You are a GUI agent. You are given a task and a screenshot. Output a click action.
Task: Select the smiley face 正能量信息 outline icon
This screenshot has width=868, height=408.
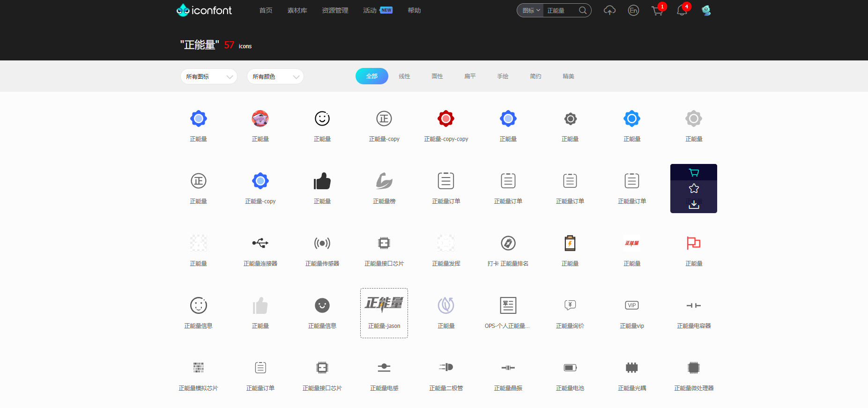(199, 305)
